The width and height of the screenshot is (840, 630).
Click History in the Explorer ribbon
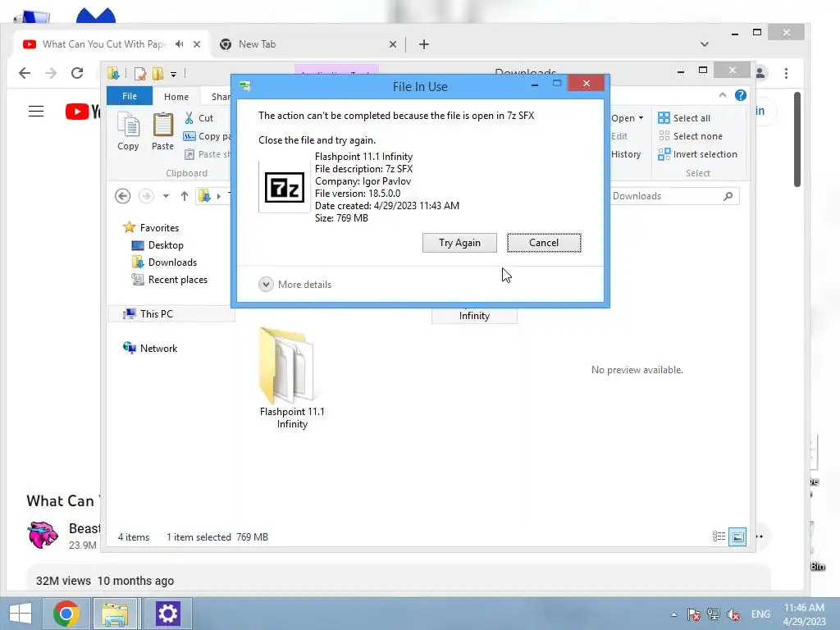click(x=626, y=154)
